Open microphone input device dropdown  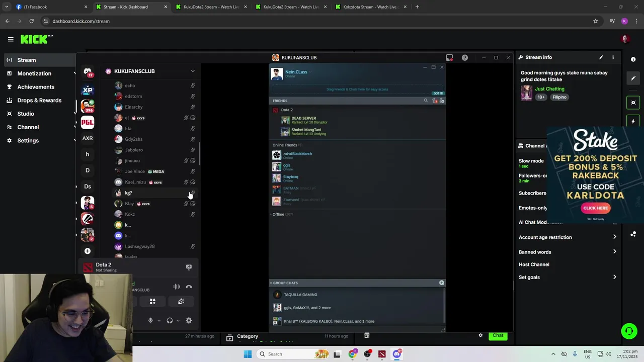pyautogui.click(x=159, y=320)
